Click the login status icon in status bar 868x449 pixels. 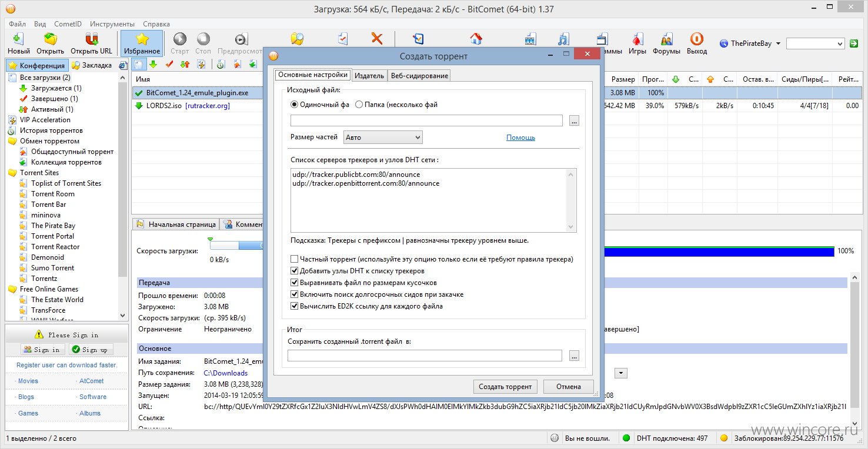point(554,438)
